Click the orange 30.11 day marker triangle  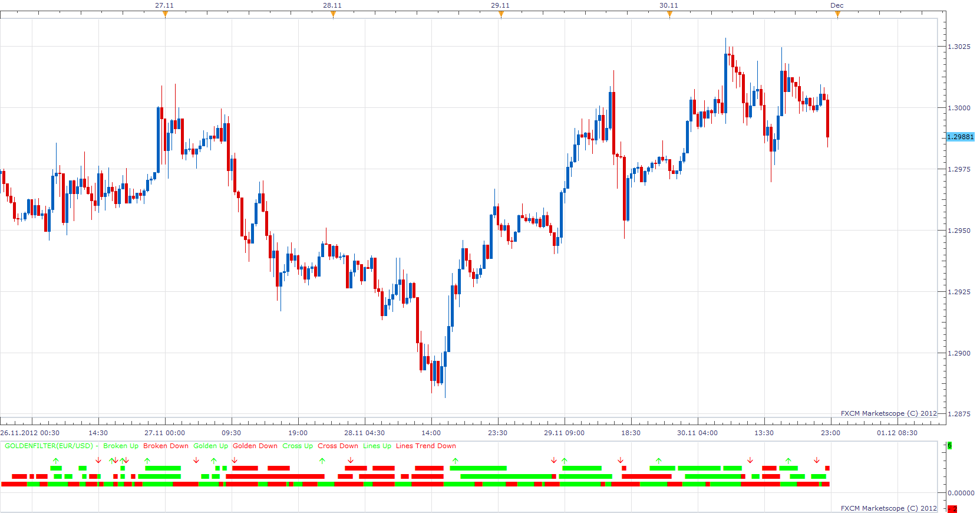point(669,14)
